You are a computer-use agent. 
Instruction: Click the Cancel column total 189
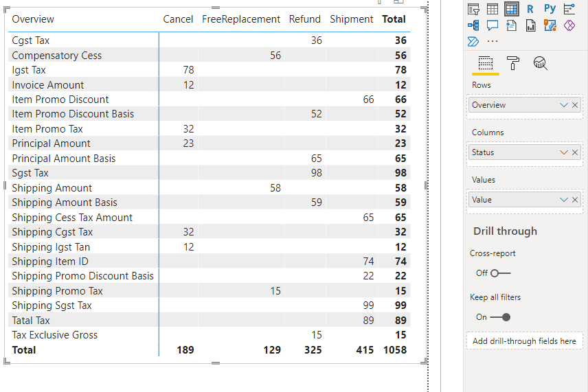(x=185, y=350)
